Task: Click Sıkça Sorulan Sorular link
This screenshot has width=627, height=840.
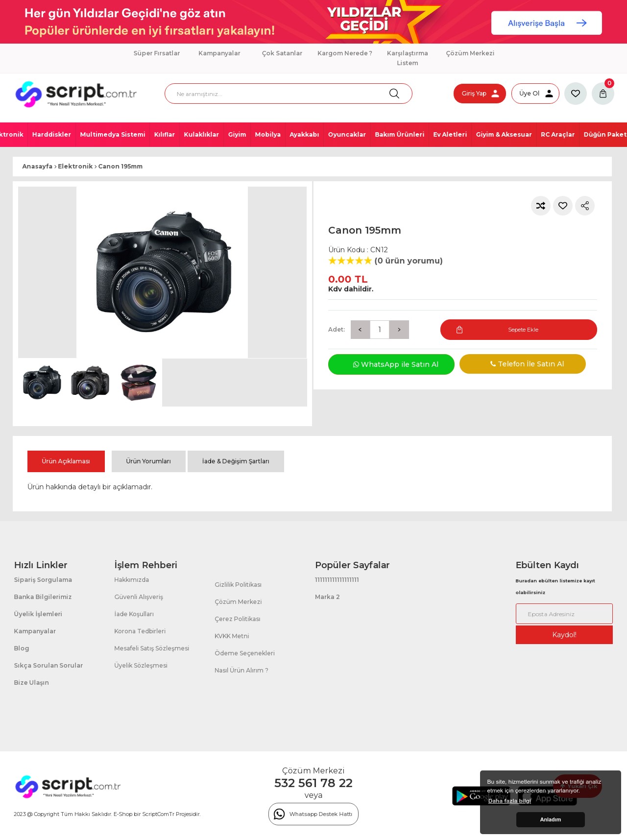Action: click(x=48, y=666)
